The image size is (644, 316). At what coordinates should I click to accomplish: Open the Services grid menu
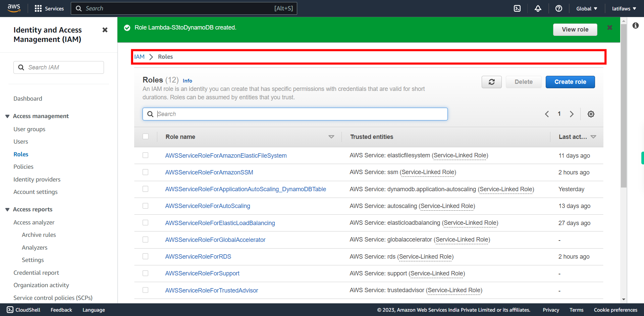point(49,8)
